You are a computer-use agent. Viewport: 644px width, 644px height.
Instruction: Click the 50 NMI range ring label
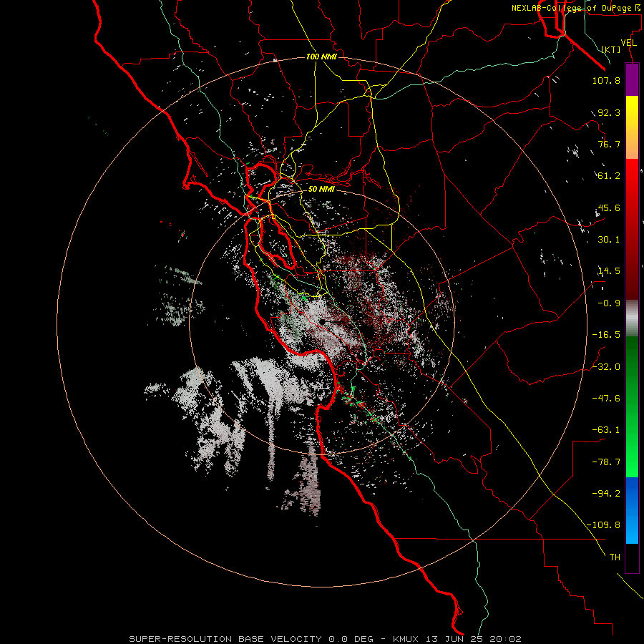321,190
